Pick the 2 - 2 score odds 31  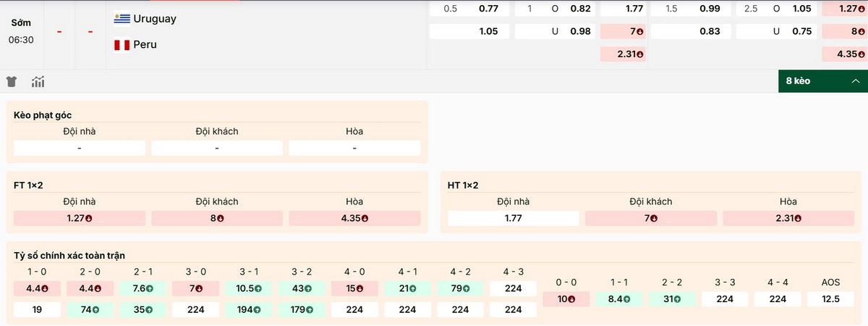[672, 298]
